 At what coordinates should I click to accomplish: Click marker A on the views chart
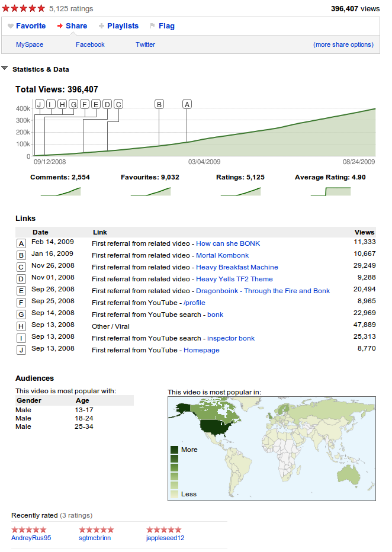187,104
